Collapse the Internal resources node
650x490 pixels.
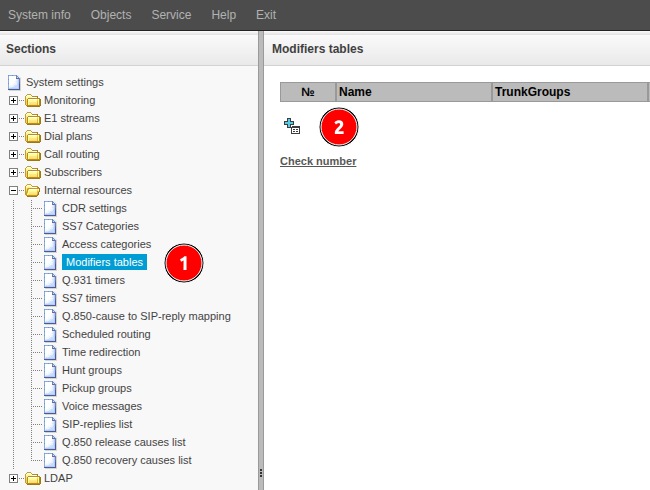coord(14,190)
